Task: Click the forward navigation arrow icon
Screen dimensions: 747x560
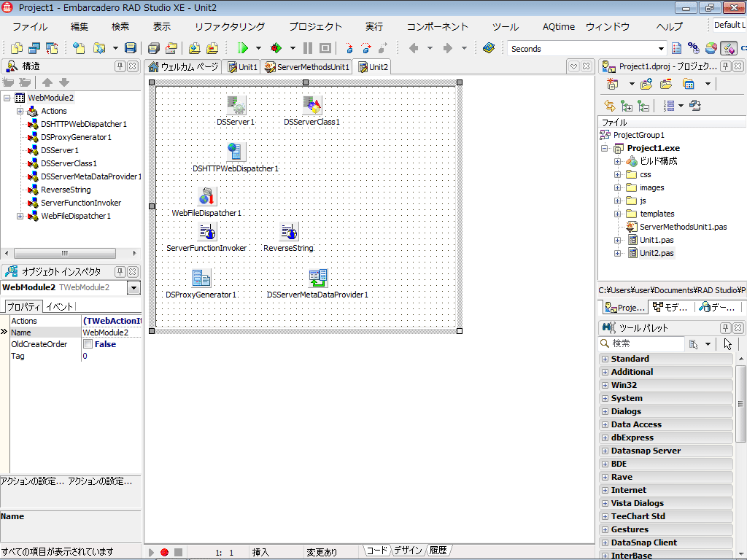Action: (x=447, y=48)
